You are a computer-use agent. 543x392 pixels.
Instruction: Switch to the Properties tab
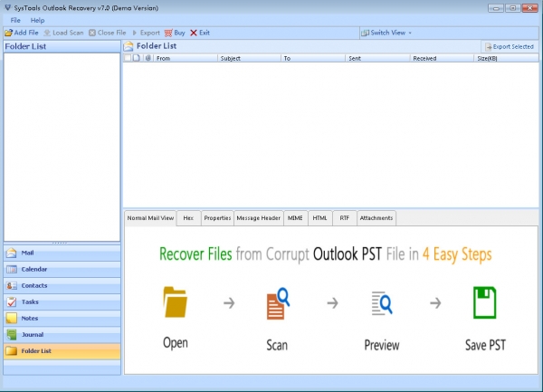[217, 218]
